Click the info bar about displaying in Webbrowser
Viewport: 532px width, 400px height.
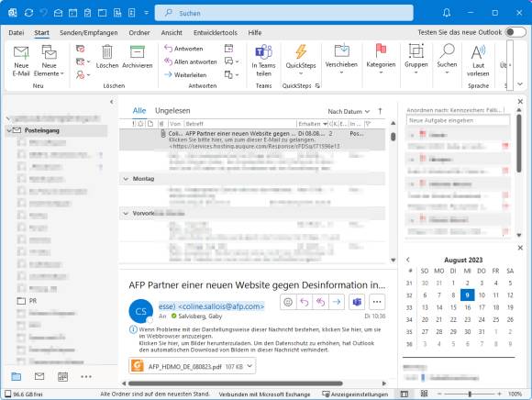click(260, 332)
